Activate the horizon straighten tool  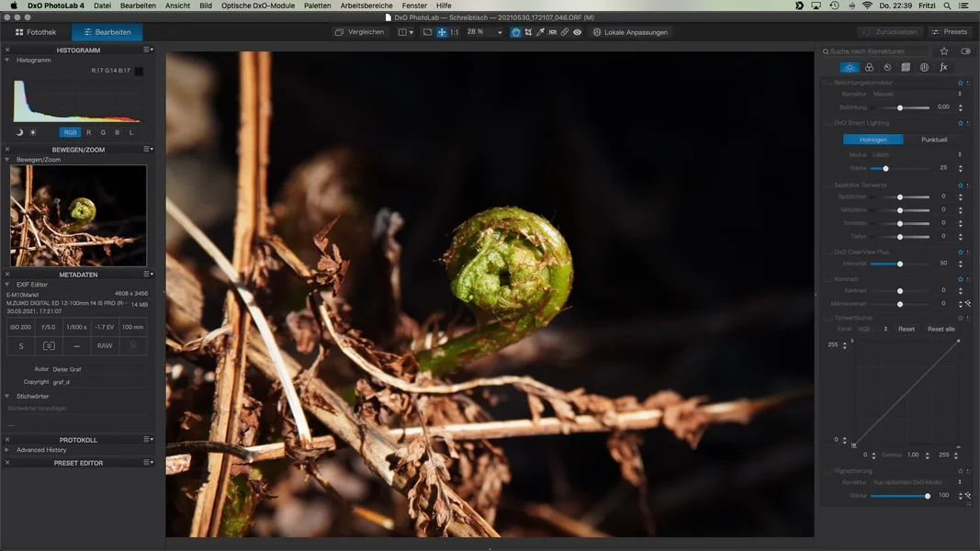[x=553, y=32]
